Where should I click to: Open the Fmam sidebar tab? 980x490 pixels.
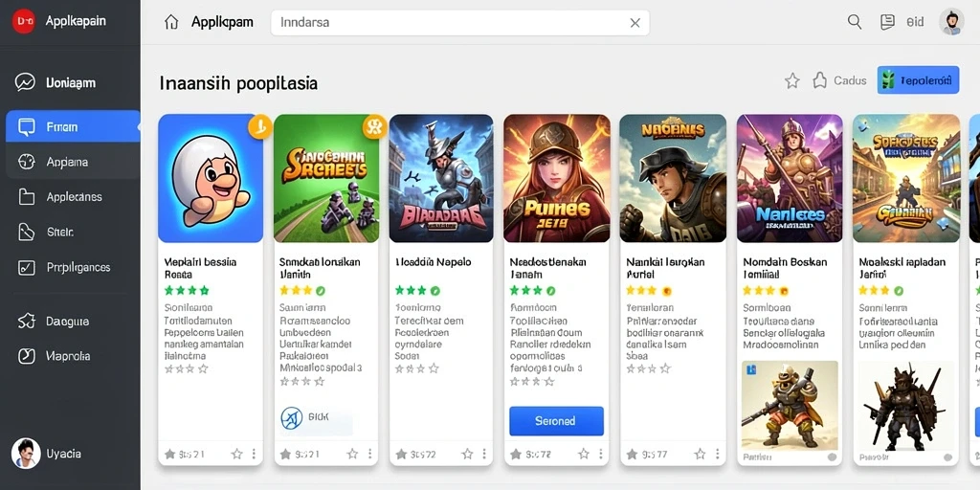click(x=73, y=127)
